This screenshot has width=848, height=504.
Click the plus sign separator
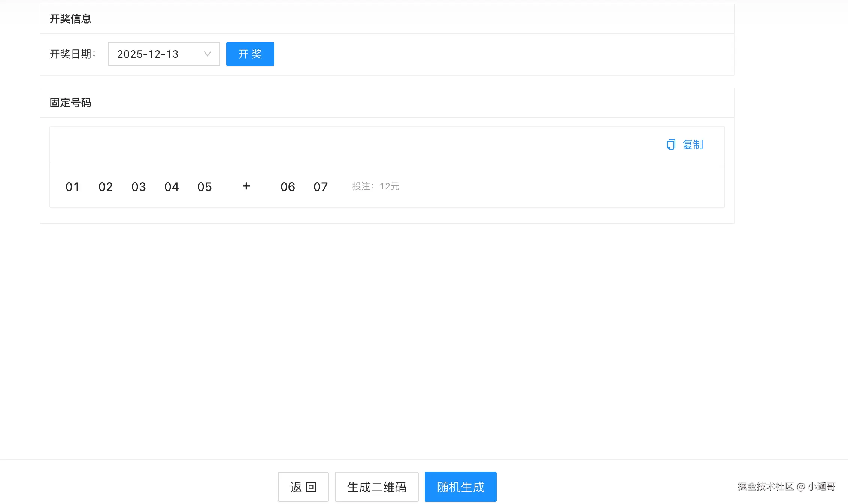pyautogui.click(x=246, y=186)
